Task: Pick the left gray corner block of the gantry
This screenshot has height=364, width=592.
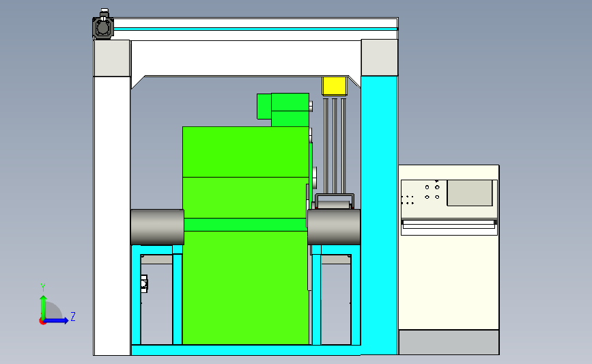Action: (x=112, y=58)
